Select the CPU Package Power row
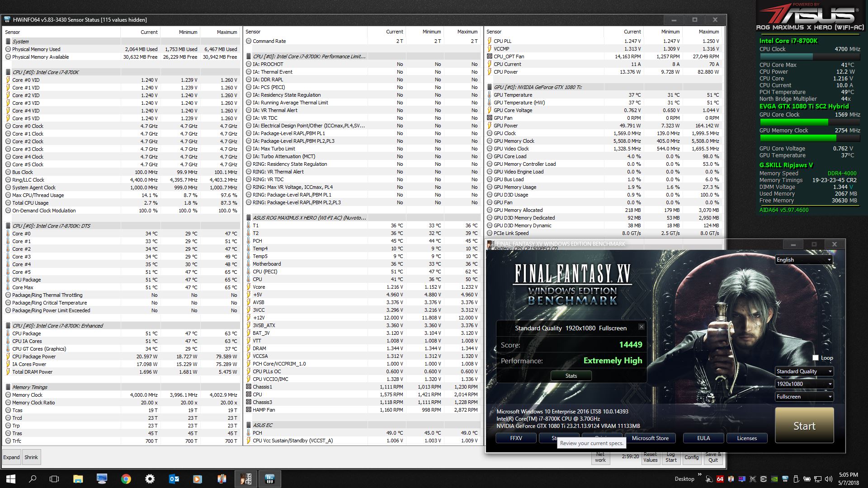This screenshot has height=488, width=868. pos(121,357)
